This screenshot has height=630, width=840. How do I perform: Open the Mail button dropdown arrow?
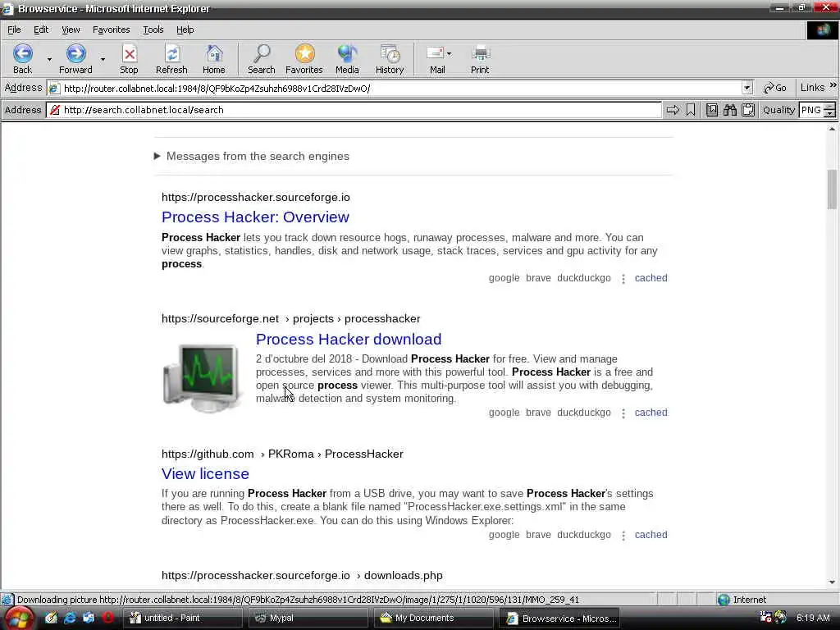(x=449, y=53)
